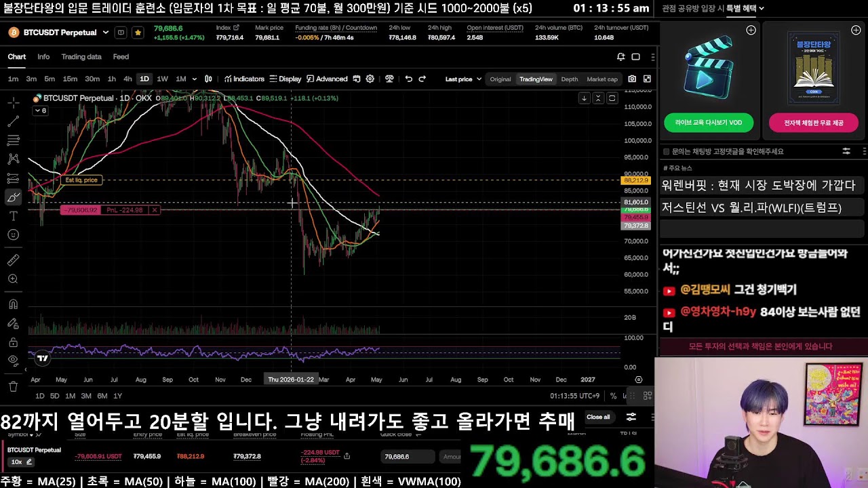
Task: Take a chart snapshot with camera icon
Action: point(632,79)
